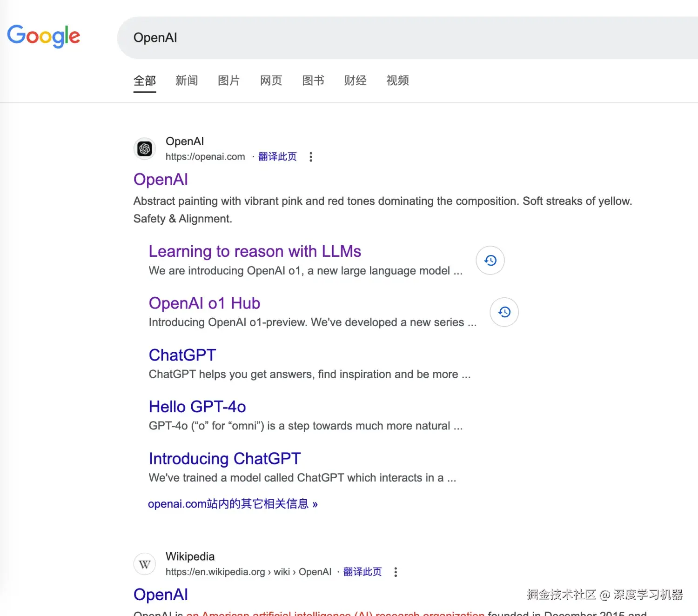This screenshot has width=698, height=616.
Task: Click the Wikipedia favicon icon
Action: click(144, 563)
